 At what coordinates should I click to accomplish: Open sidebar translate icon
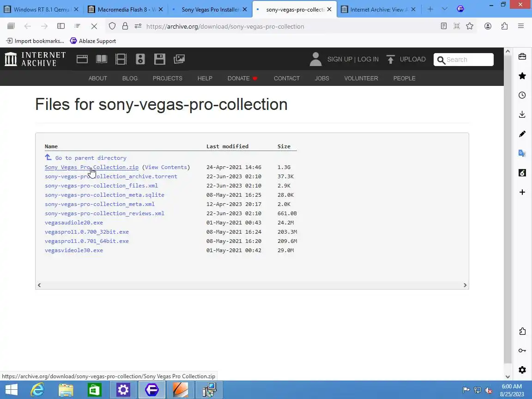(x=522, y=153)
